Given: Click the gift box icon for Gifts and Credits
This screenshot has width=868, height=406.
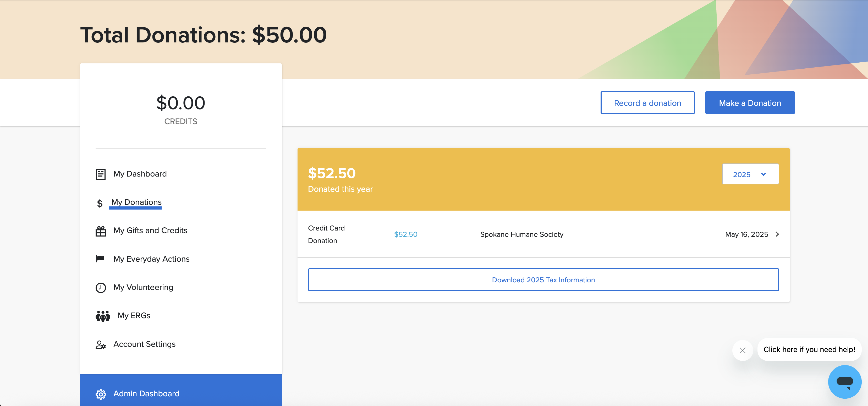Looking at the screenshot, I should pyautogui.click(x=100, y=231).
